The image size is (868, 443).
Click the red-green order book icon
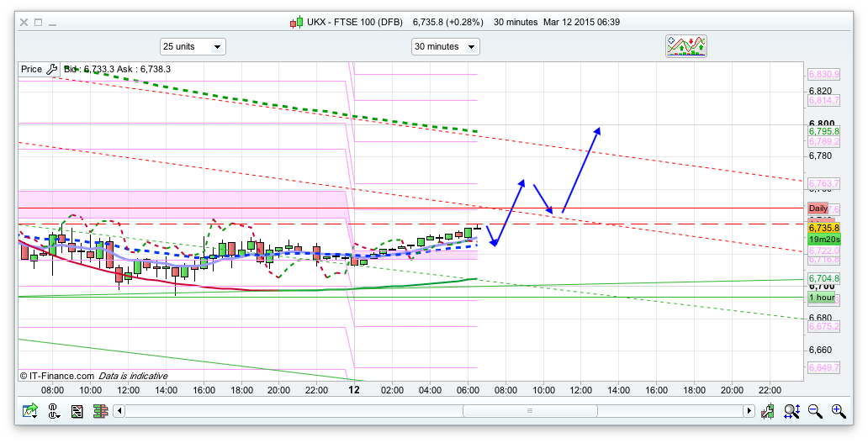point(99,411)
